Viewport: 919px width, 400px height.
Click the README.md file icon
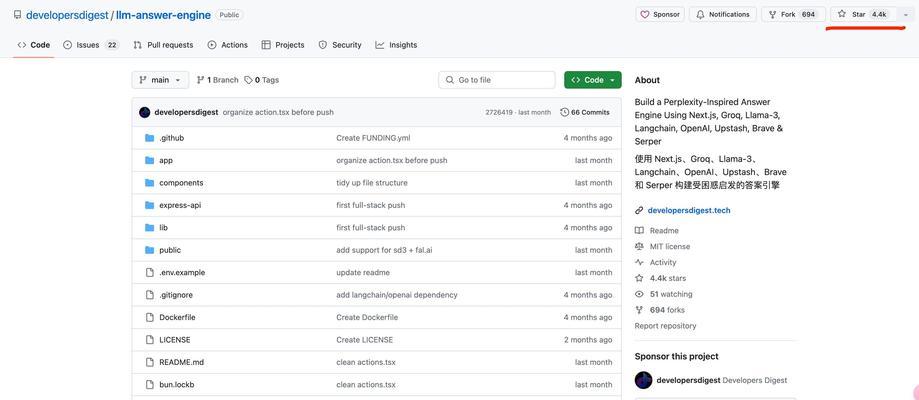coord(149,362)
